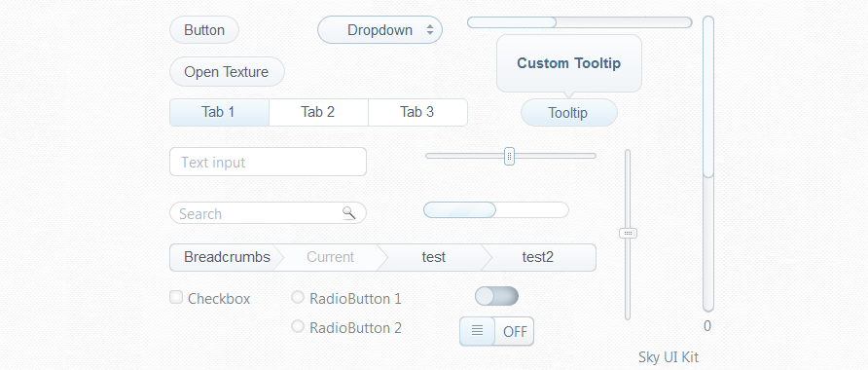
Task: Toggle the round gray slide switch
Action: click(x=496, y=296)
